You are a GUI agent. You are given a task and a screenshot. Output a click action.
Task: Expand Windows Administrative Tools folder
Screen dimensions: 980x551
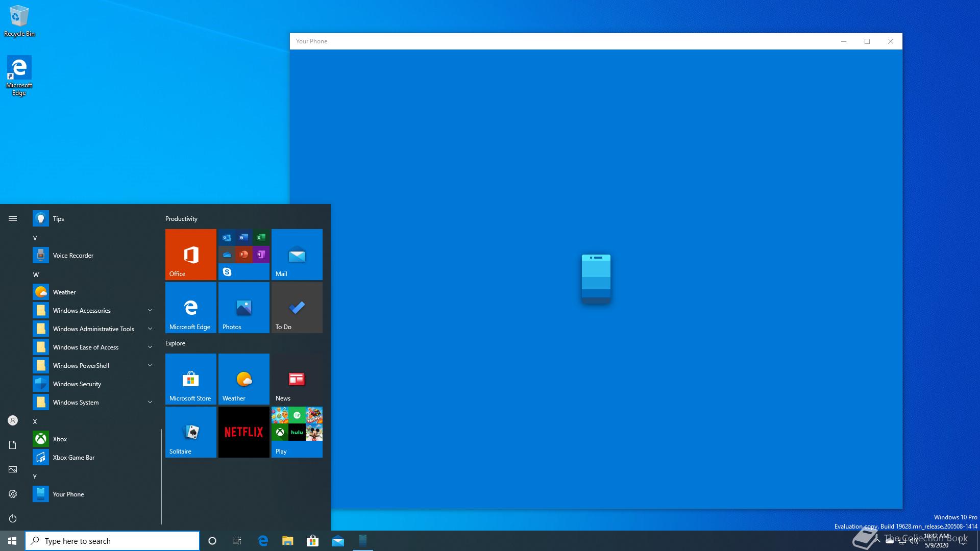click(x=93, y=329)
